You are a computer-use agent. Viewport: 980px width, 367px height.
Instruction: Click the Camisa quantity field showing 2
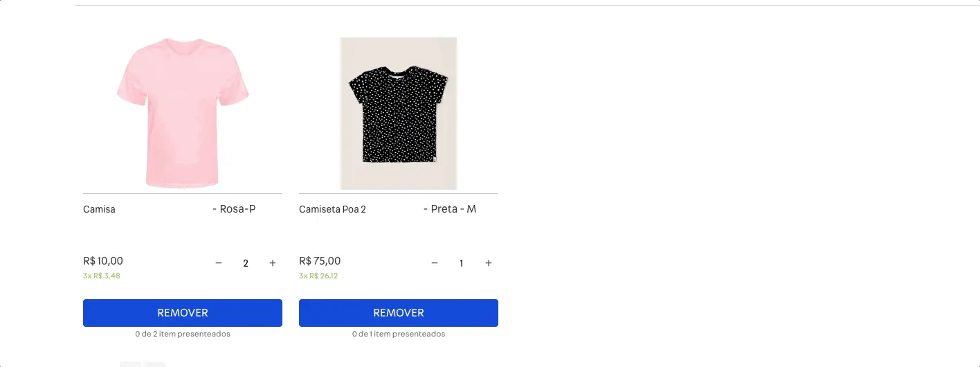[246, 263]
